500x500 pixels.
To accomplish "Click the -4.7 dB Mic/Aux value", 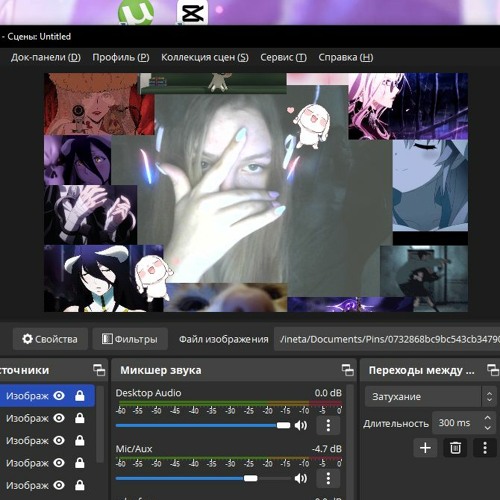I will (x=327, y=449).
